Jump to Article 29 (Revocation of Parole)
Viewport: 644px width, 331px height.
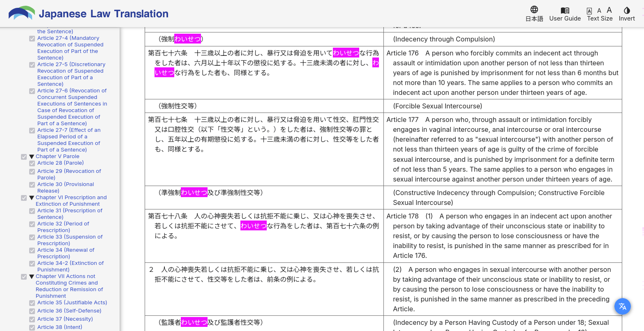coord(69,174)
